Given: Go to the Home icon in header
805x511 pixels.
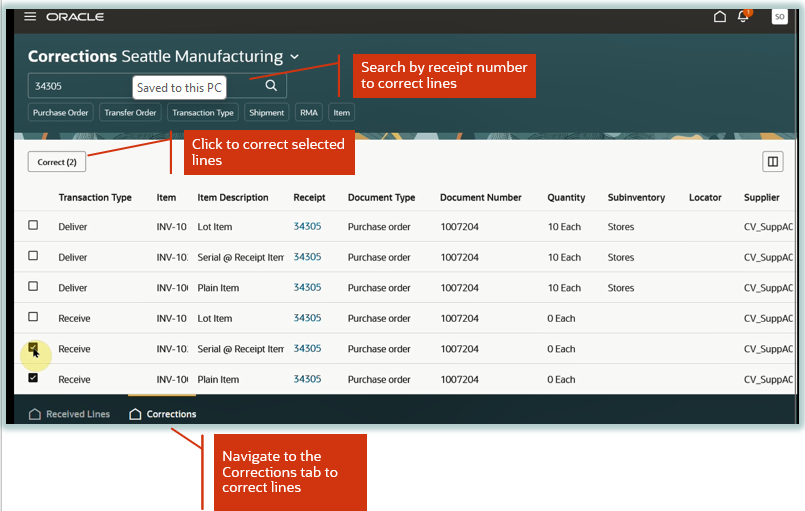Looking at the screenshot, I should coord(720,16).
